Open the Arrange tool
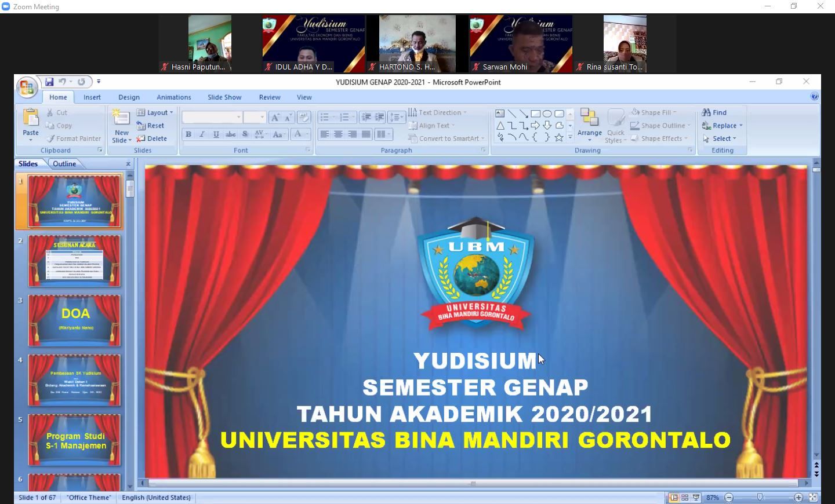This screenshot has width=835, height=504. point(589,124)
